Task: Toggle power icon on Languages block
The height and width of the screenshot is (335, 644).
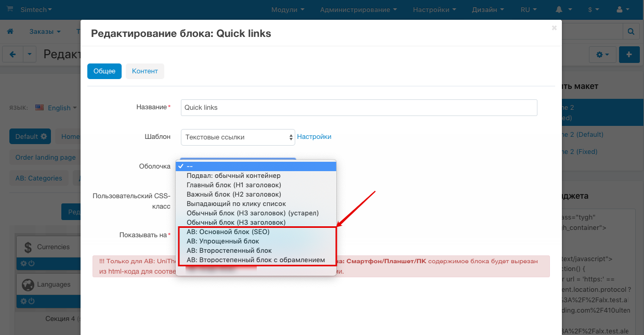Action: pyautogui.click(x=31, y=301)
